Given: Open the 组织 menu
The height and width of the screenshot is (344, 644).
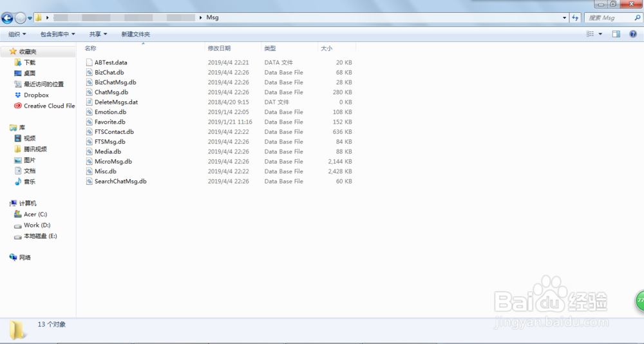Looking at the screenshot, I should (17, 34).
